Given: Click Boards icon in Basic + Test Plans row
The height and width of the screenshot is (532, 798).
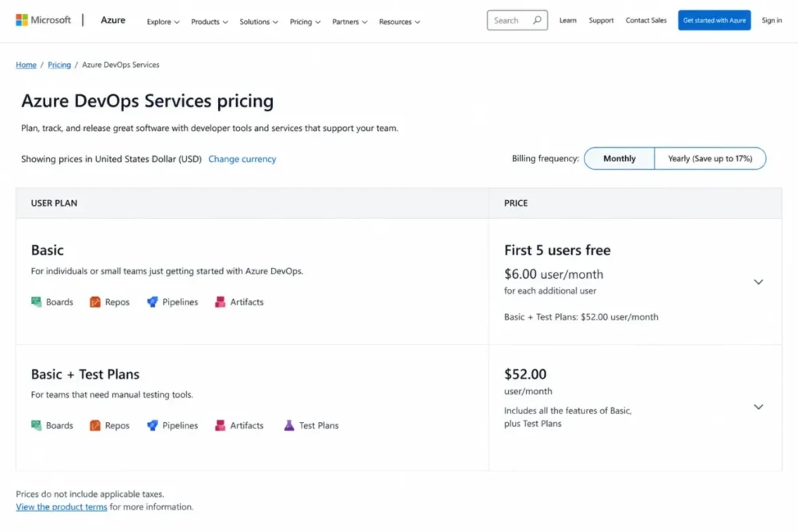Looking at the screenshot, I should click(36, 425).
